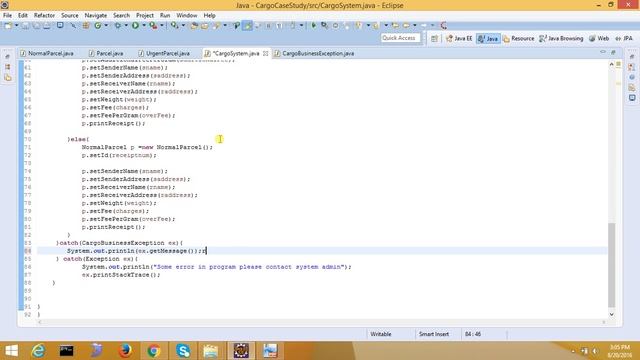Click the New file toolbar icon
Image resolution: width=640 pixels, height=360 pixels.
[x=8, y=25]
